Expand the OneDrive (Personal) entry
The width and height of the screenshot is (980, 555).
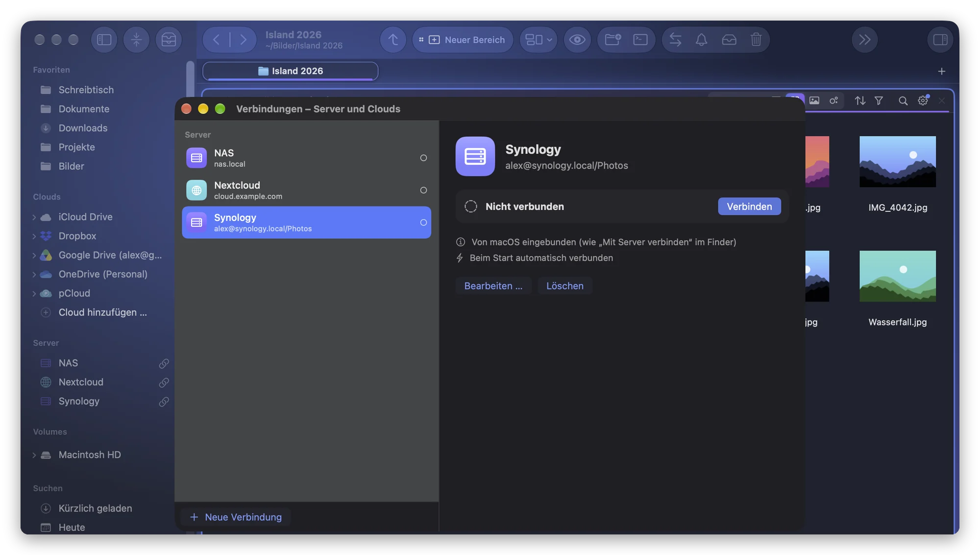click(x=34, y=275)
